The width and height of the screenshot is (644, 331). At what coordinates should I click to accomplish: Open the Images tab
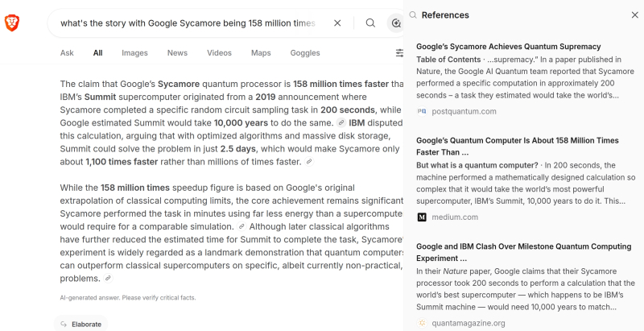coord(134,53)
